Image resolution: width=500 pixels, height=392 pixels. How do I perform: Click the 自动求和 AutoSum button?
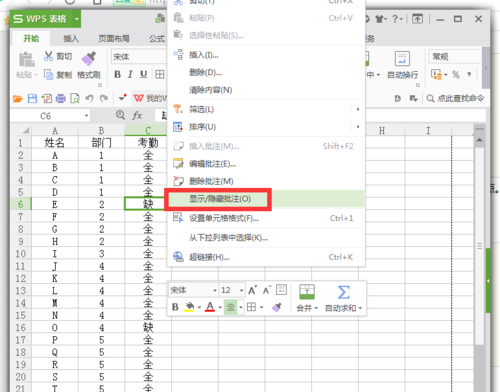pyautogui.click(x=343, y=298)
